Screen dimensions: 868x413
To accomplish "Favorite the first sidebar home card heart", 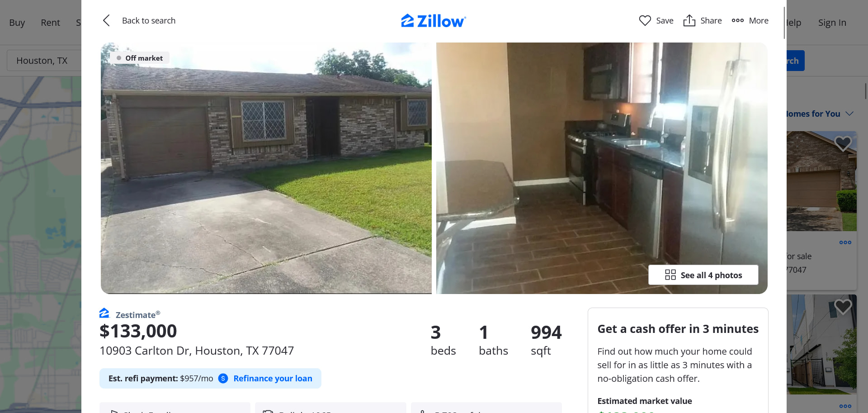I will coord(843,144).
